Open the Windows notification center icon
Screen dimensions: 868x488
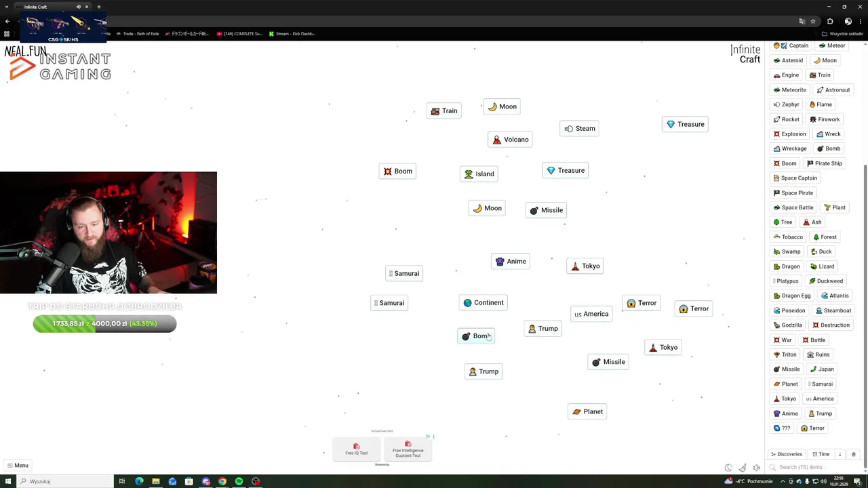pos(857,481)
